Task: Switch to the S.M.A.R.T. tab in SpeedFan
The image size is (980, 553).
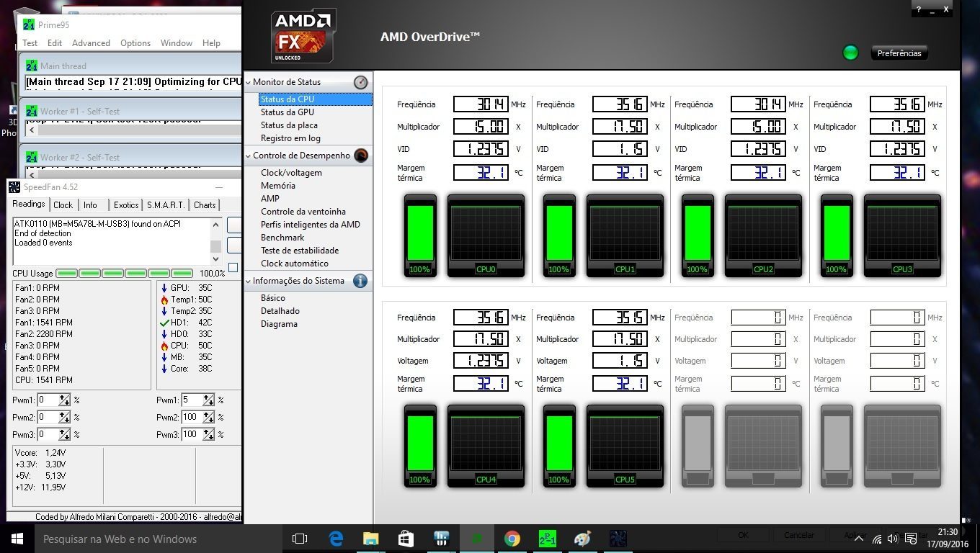Action: click(x=166, y=205)
